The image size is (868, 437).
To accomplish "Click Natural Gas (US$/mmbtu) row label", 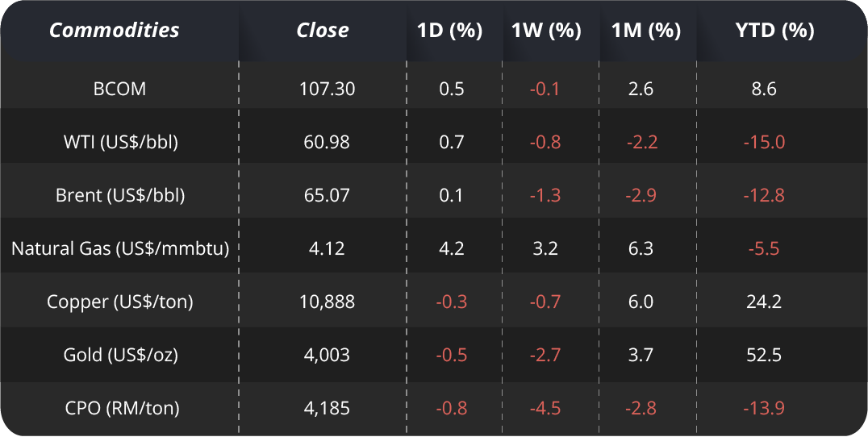I will pyautogui.click(x=120, y=248).
